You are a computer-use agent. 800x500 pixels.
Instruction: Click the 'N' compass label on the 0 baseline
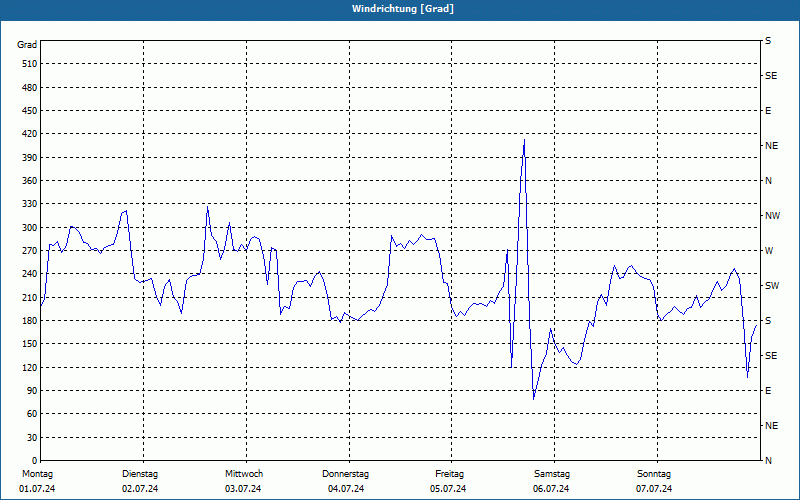pos(768,461)
